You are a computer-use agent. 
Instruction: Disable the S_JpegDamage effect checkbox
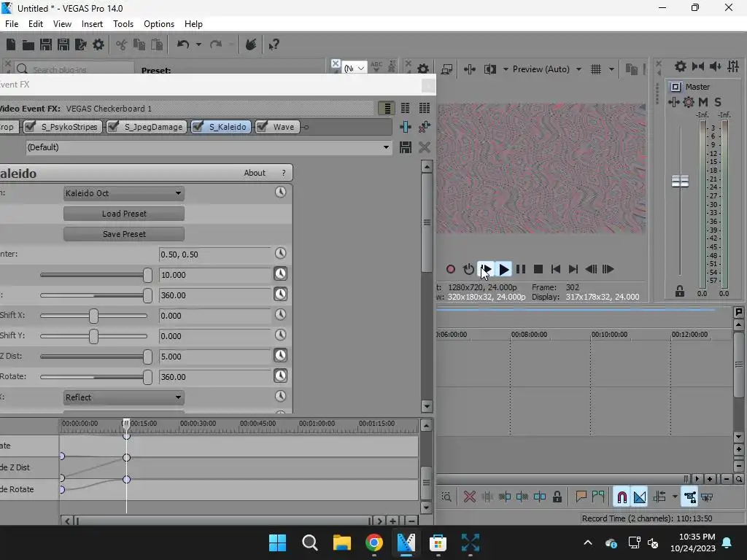113,126
